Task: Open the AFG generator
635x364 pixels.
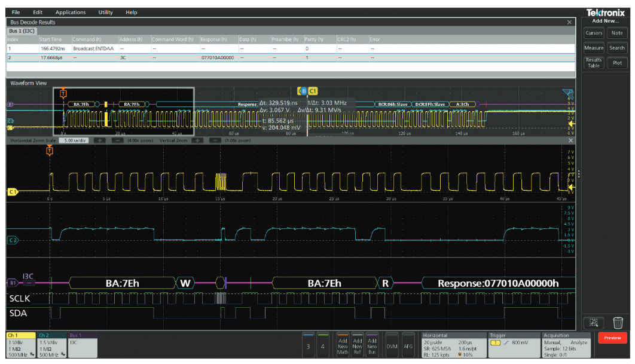Action: click(x=410, y=345)
